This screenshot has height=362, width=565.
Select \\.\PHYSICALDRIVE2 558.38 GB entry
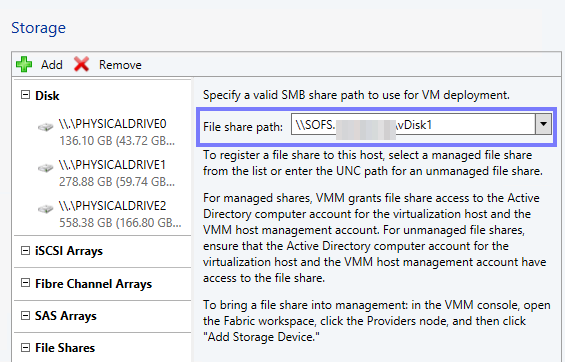click(x=120, y=214)
